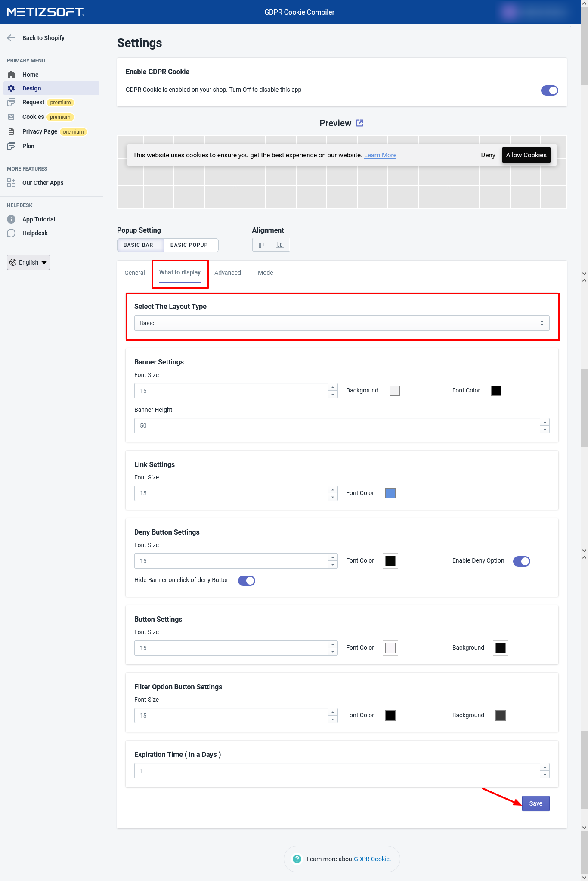
Task: Open the English language dropdown
Action: pyautogui.click(x=28, y=262)
